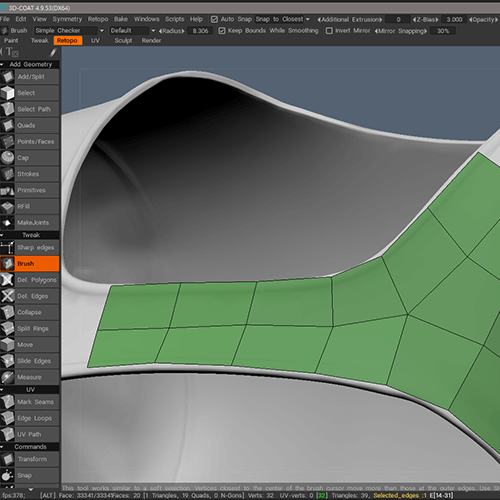Open the Transform command icon
The width and height of the screenshot is (500, 500).
pos(7,459)
